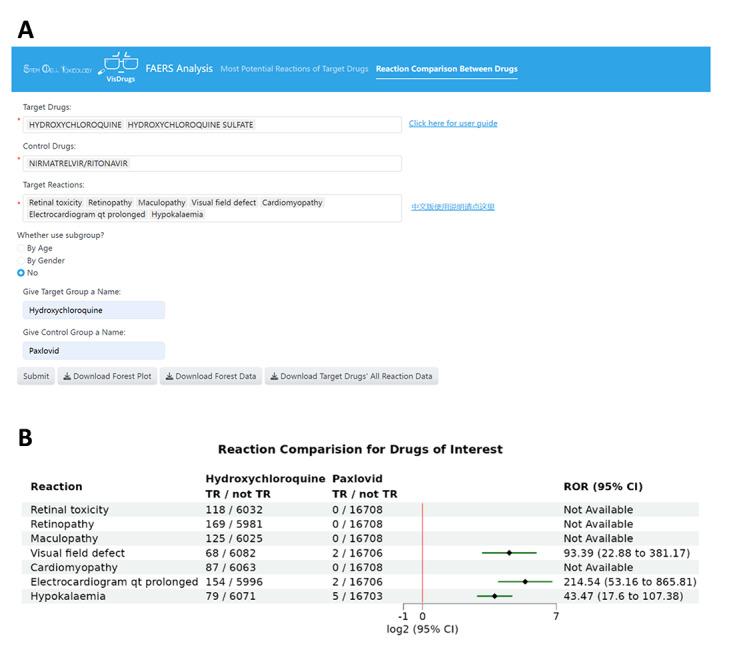Open the FAERS Analysis tab
This screenshot has width=733, height=652.
[x=179, y=69]
